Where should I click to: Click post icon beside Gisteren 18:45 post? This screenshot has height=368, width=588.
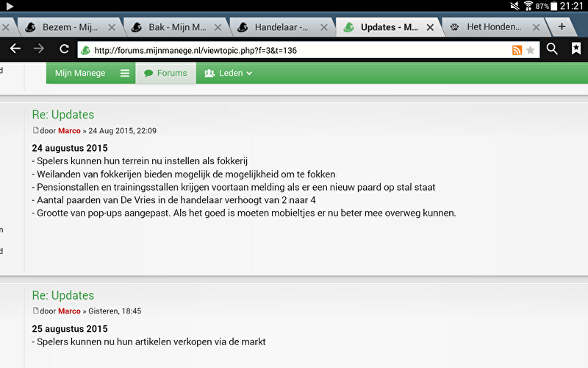pos(35,311)
